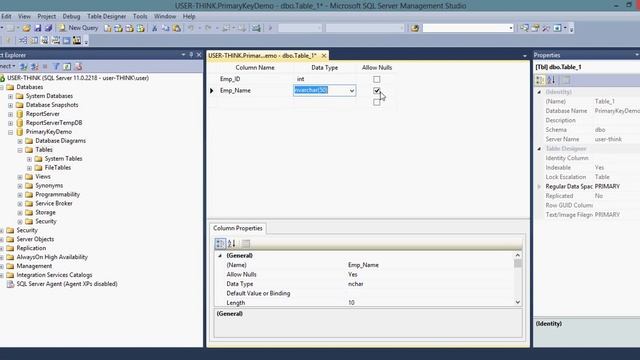
Task: Expand the System Tables folder
Action: pyautogui.click(x=29, y=159)
